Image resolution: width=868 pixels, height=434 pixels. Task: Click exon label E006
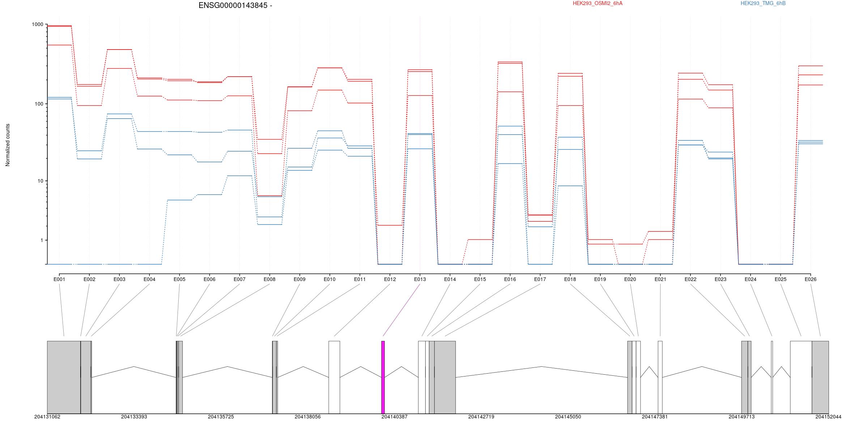click(209, 279)
